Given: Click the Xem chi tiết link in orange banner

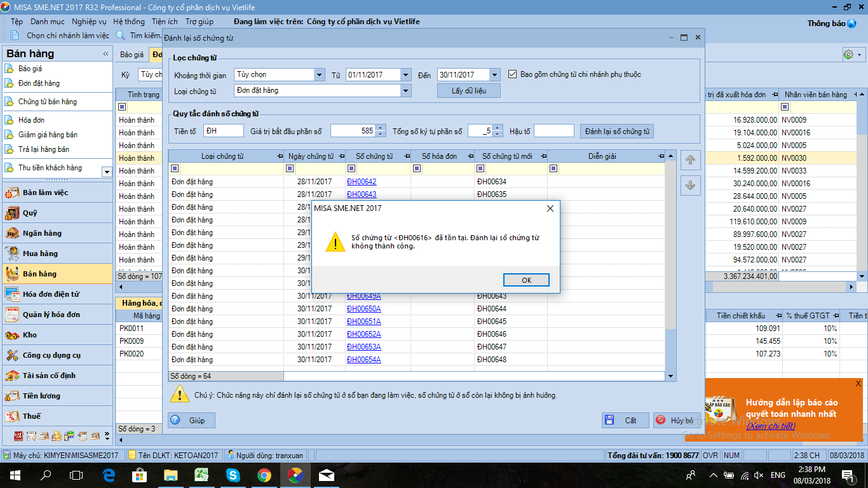Looking at the screenshot, I should pyautogui.click(x=770, y=426).
